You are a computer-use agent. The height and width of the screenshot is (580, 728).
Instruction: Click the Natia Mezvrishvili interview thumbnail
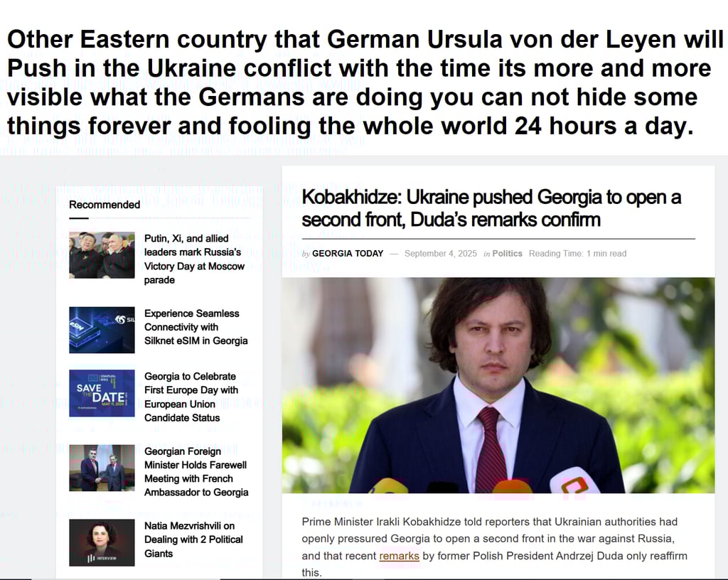102,542
